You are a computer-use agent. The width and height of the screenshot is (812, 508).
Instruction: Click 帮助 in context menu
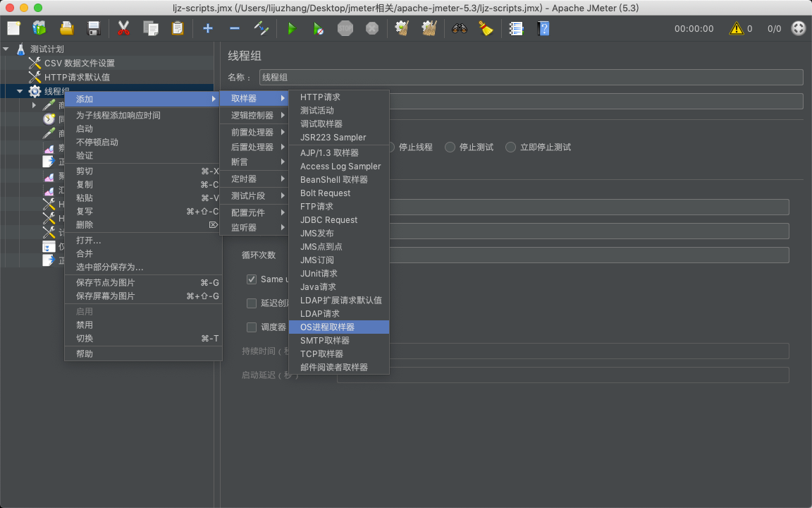(x=144, y=354)
